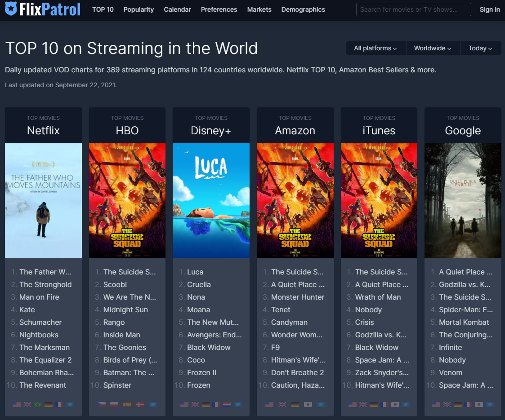The height and width of the screenshot is (420, 505).
Task: Select the worldwide UN flag under Netflix
Action: (70, 405)
